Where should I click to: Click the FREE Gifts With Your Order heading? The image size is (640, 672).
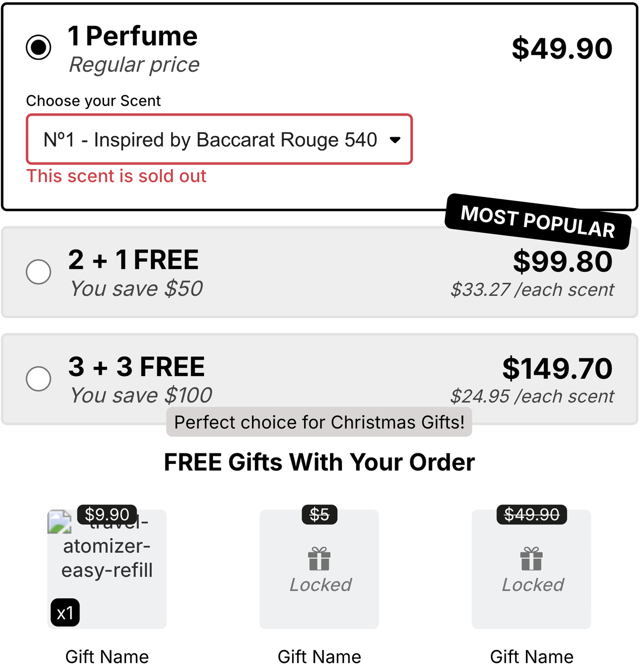(319, 462)
